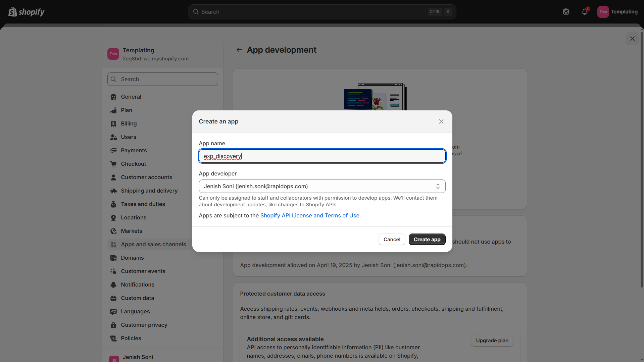Open Shopify API License and Terms link
644x362 pixels.
[x=310, y=215]
